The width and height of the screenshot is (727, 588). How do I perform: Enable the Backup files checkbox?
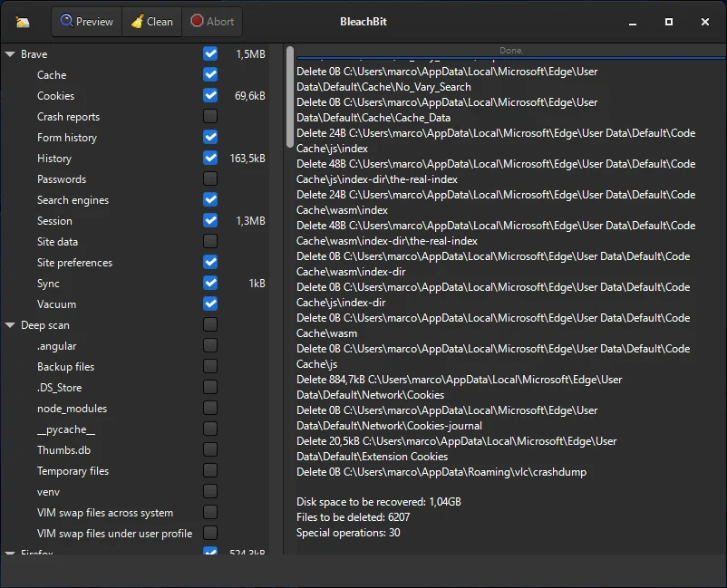(210, 367)
